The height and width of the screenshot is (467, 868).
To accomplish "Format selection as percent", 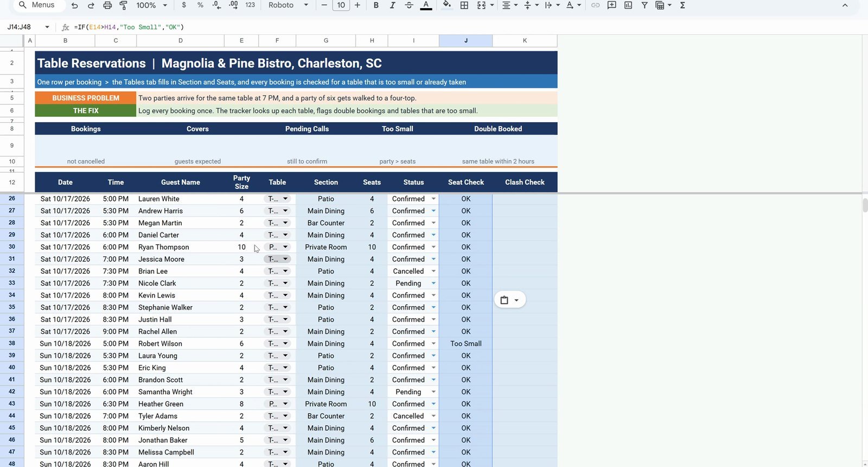I will pos(200,5).
